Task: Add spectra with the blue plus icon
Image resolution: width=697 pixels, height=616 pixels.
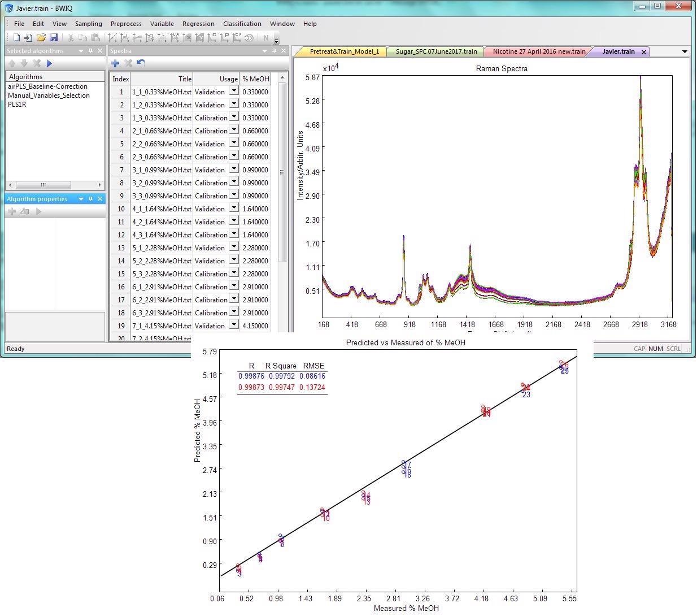Action: click(x=115, y=63)
